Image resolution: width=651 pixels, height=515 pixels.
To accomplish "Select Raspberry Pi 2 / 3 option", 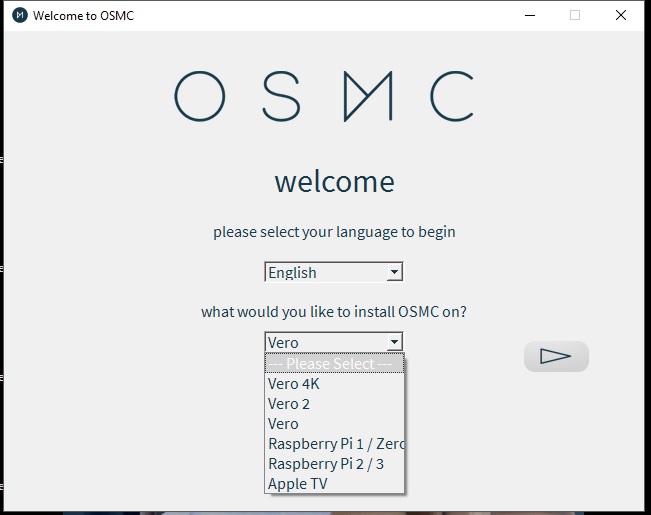I will (334, 464).
